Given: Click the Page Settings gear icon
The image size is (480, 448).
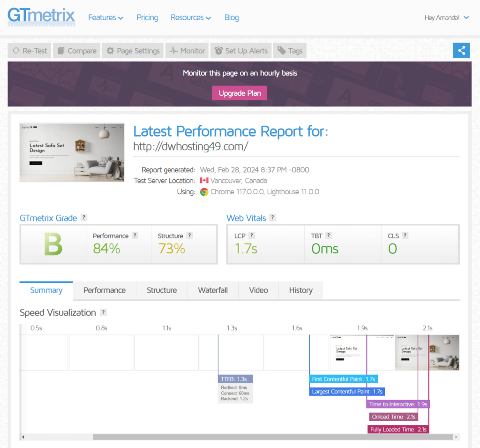Looking at the screenshot, I should 110,51.
